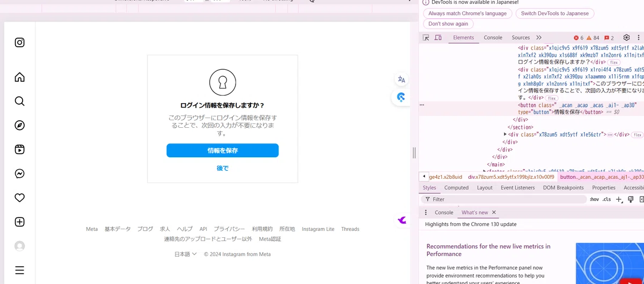
Task: Click the translate extension icon
Action: pos(401,79)
